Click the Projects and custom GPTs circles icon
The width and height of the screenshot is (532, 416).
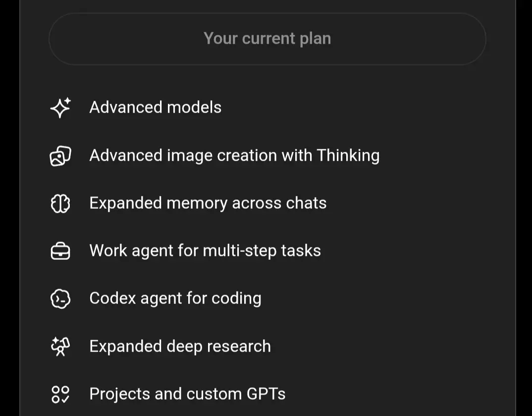click(x=60, y=394)
